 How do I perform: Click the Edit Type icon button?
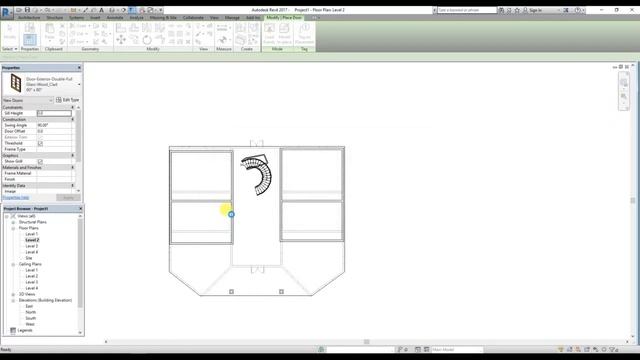(68, 100)
